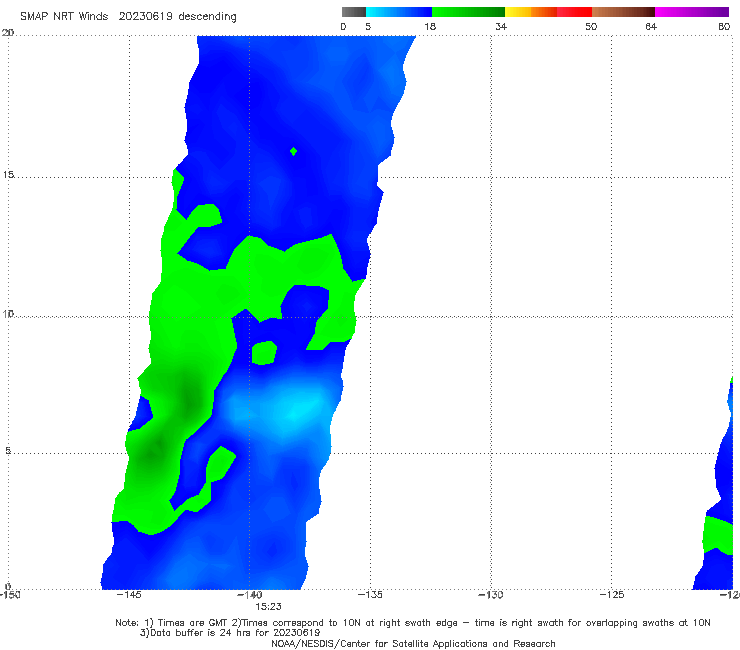Click the longitude axis label '-130'

(491, 594)
